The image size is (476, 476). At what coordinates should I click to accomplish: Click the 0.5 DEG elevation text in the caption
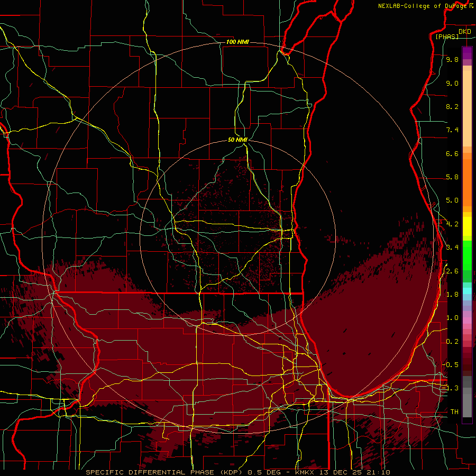pyautogui.click(x=266, y=472)
